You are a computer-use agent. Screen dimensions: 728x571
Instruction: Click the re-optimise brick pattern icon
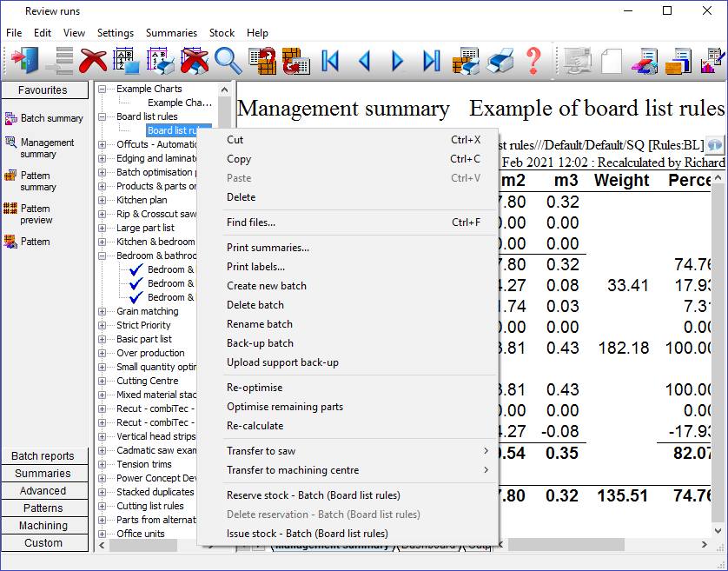pos(262,60)
